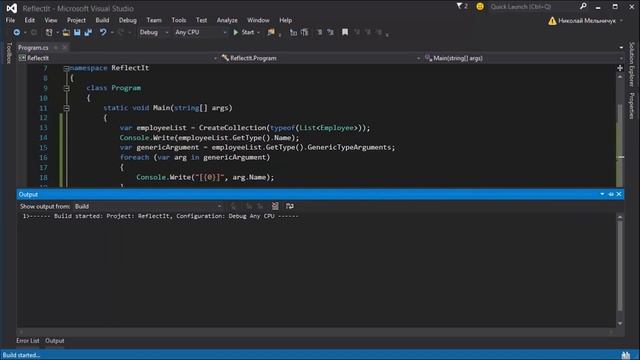Toggle auto-hide pin on Output panel
The width and height of the screenshot is (640, 360).
click(x=611, y=194)
